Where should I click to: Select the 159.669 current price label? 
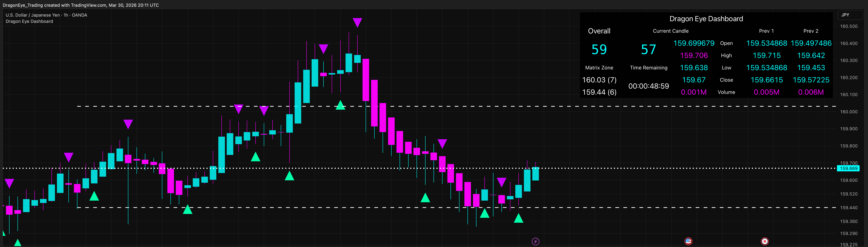tap(848, 168)
